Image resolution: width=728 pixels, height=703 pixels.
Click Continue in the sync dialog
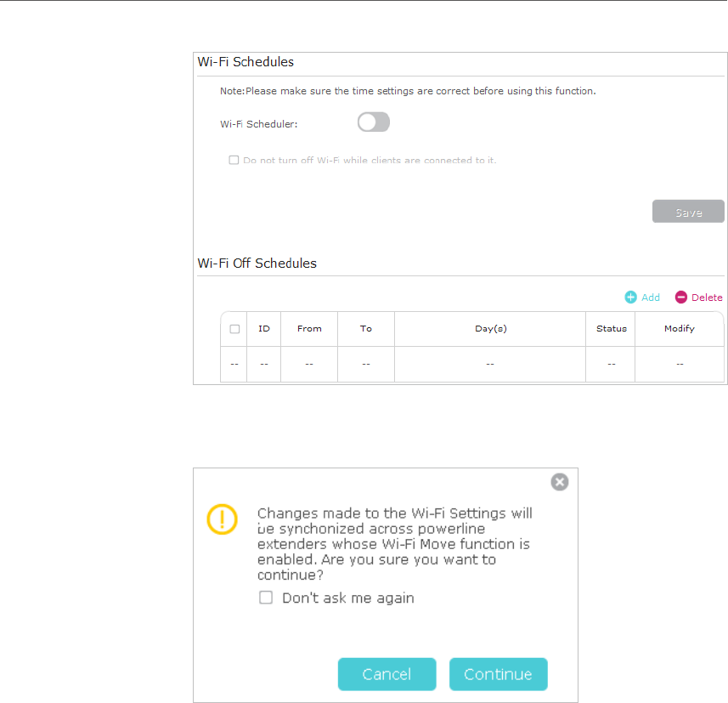498,674
